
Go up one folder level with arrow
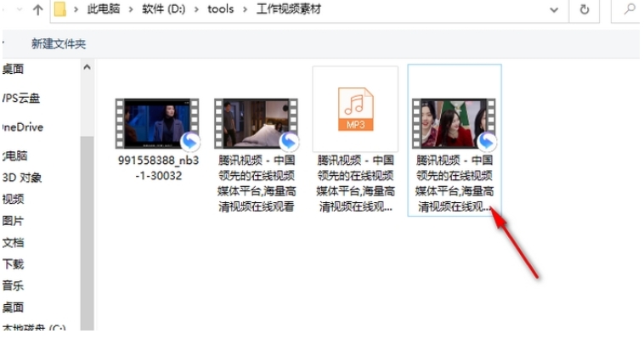(37, 9)
